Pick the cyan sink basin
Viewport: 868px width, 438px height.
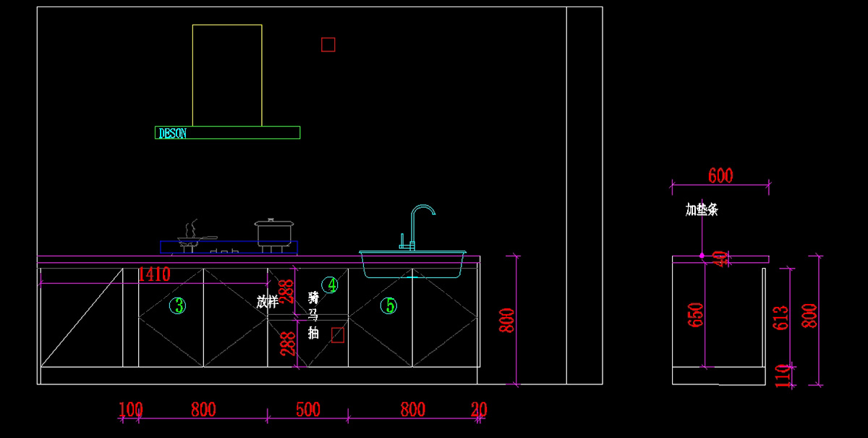tap(412, 264)
